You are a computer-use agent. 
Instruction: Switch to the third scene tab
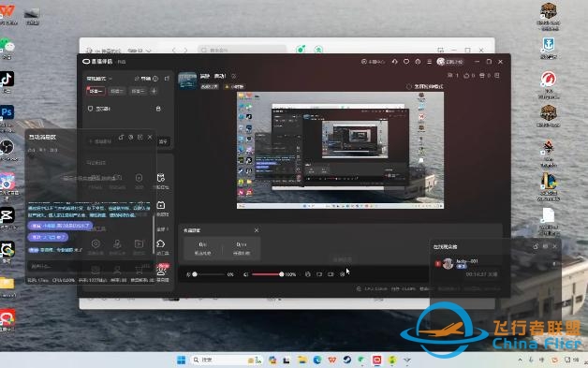138,91
